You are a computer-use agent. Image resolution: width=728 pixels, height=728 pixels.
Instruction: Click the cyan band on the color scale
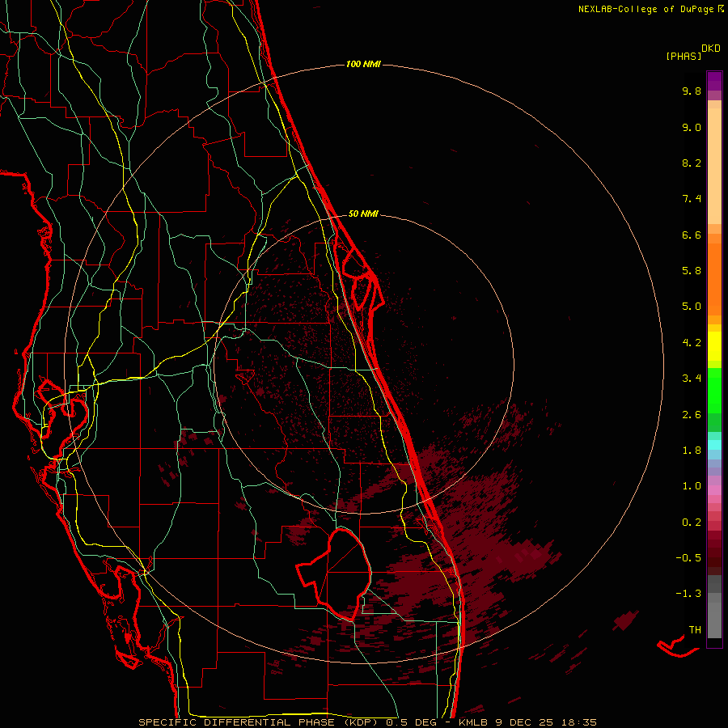[x=714, y=445]
